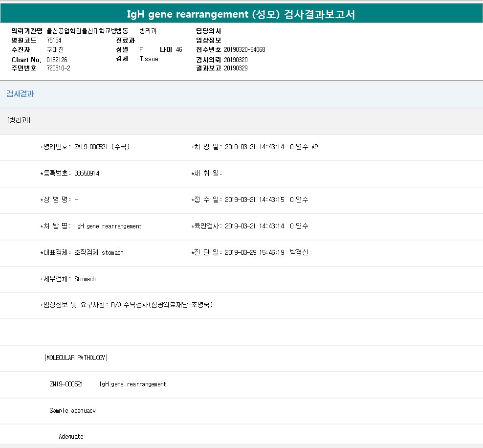Select the 결과보고 20190329 date
483x448 pixels.
[236, 68]
